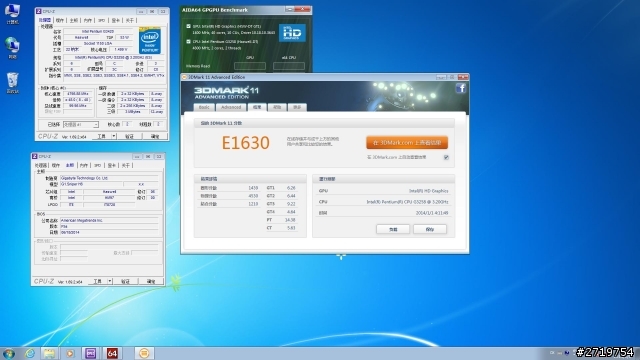This screenshot has height=360, width=640.
Task: Click the Intel Pentium logo in CPU-Z
Action: pyautogui.click(x=150, y=40)
